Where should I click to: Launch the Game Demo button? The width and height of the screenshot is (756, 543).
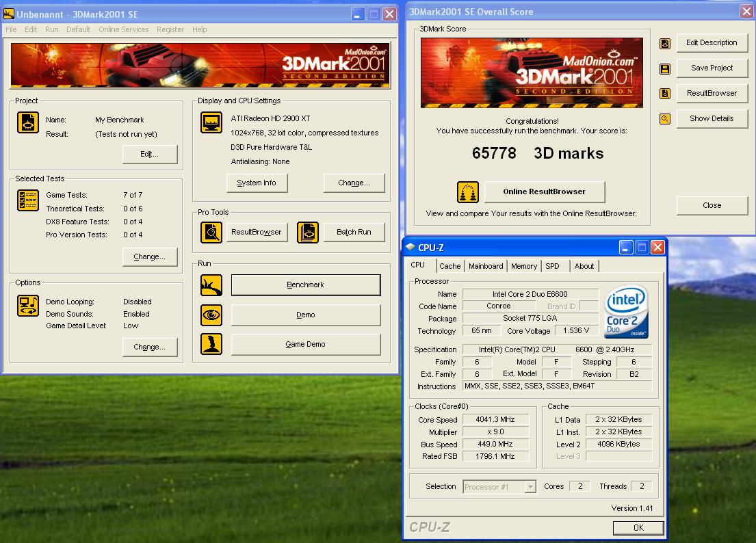pos(306,345)
